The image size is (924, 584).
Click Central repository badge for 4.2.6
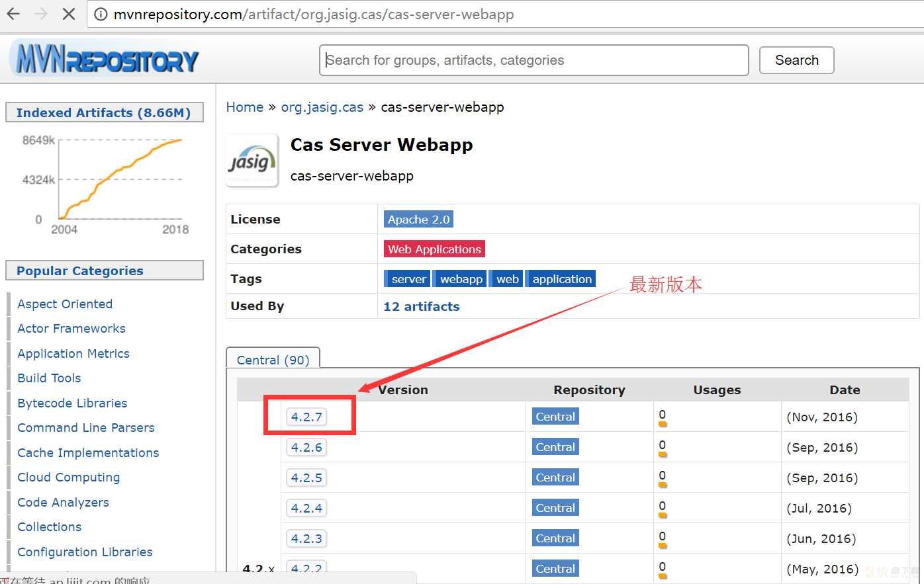point(555,447)
